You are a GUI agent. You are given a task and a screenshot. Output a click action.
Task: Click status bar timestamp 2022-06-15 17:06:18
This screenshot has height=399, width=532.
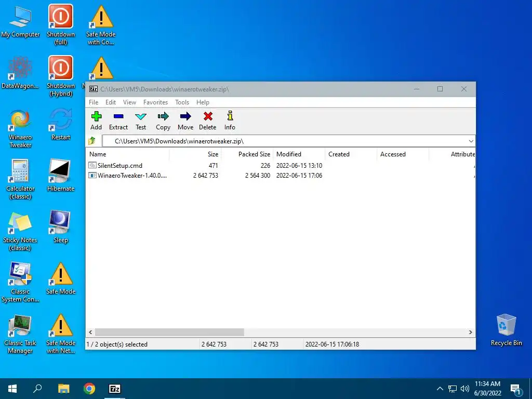[332, 344]
